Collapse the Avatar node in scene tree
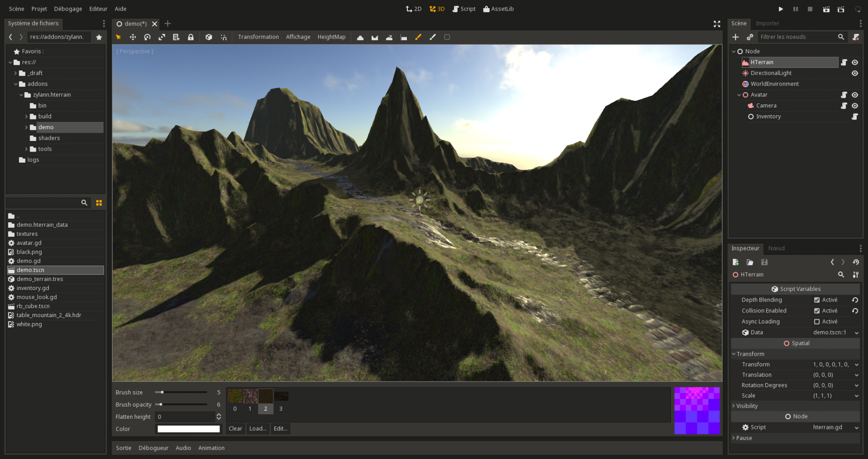 739,95
